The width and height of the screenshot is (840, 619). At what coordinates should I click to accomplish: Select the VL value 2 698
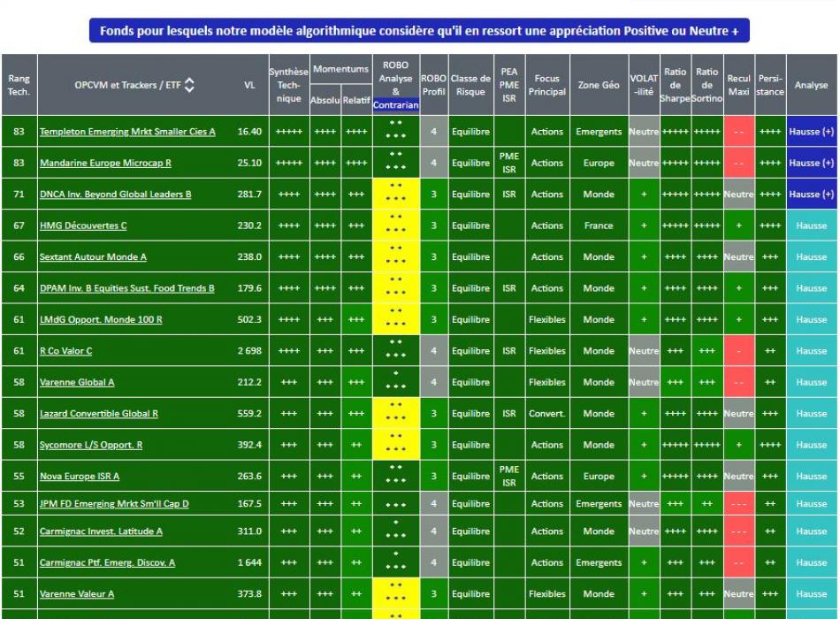pyautogui.click(x=249, y=351)
